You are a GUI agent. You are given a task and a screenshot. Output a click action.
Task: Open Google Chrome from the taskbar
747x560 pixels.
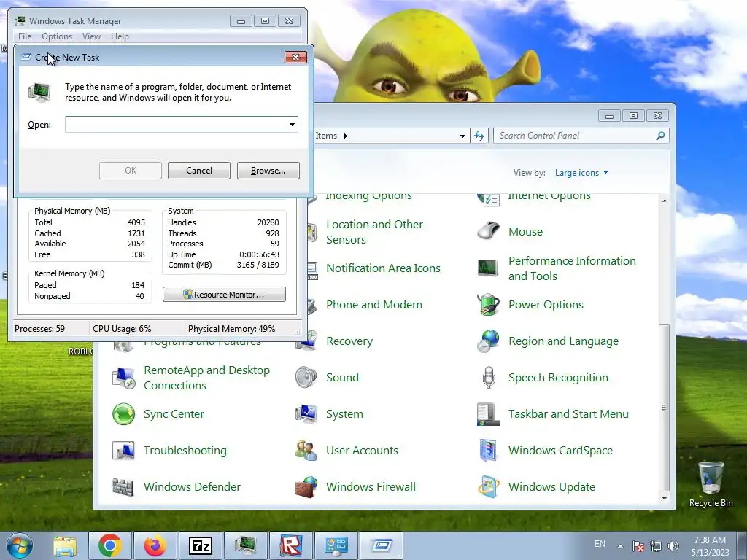pyautogui.click(x=110, y=545)
